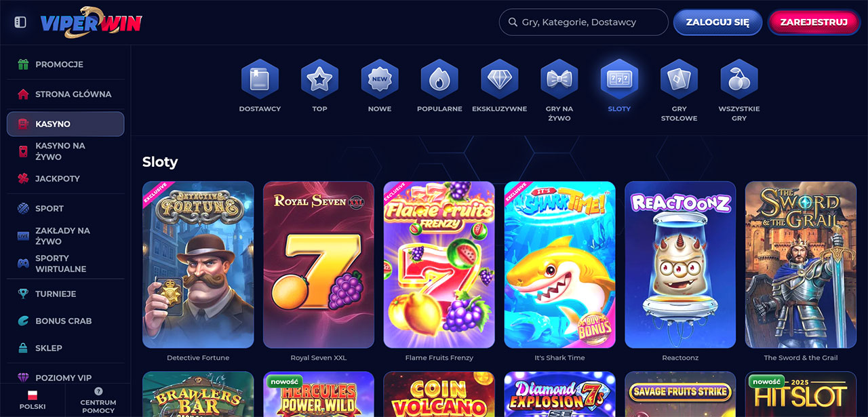Viewport: 868px width, 417px height.
Task: Select Wszystkie gry cherry icon
Action: [x=738, y=79]
